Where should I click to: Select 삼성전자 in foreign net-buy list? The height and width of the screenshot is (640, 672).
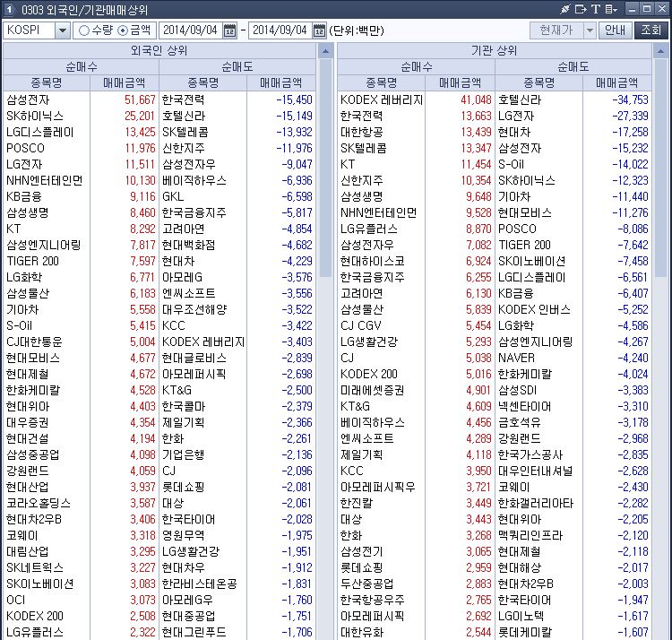[x=28, y=99]
